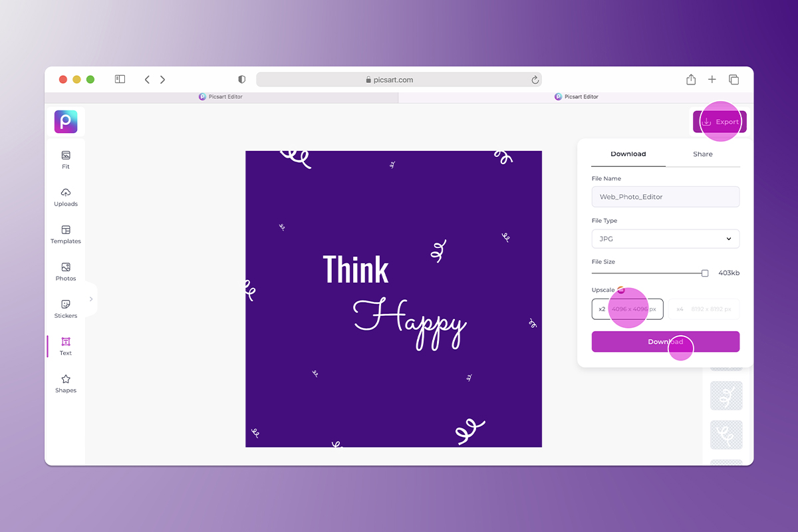Select the Text tool
The width and height of the screenshot is (798, 532).
(x=65, y=346)
